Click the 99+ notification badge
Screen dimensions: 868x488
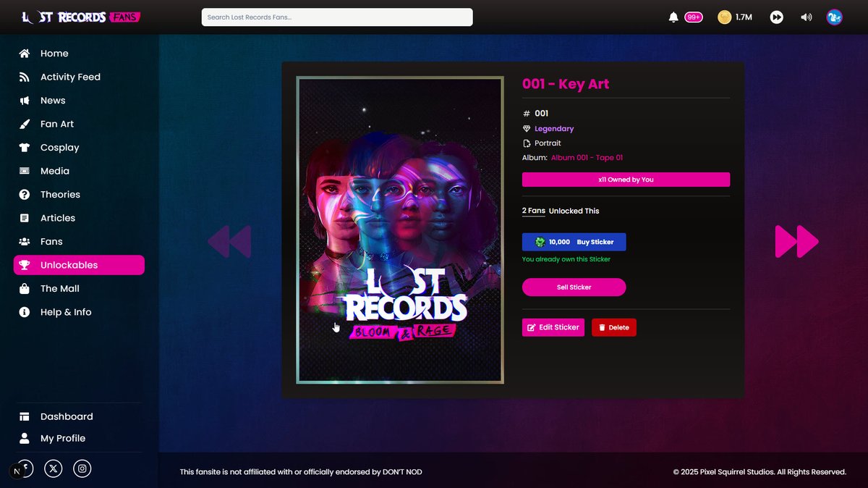694,17
